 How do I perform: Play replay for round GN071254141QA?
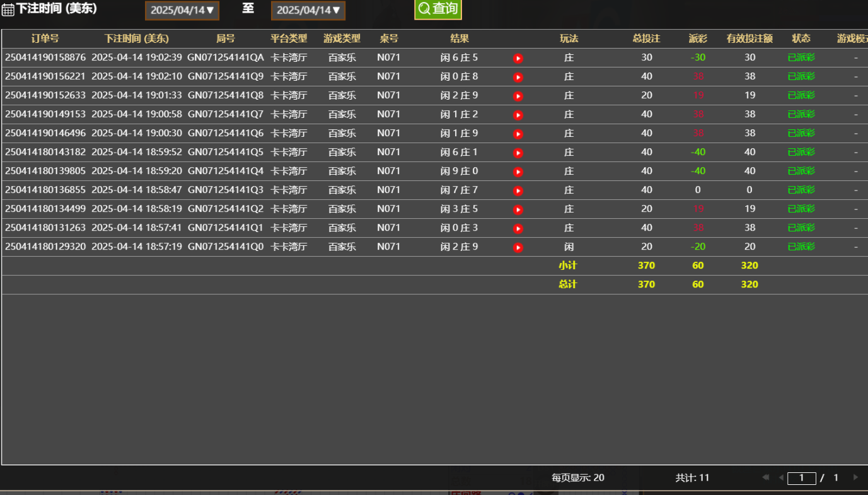[x=518, y=59]
